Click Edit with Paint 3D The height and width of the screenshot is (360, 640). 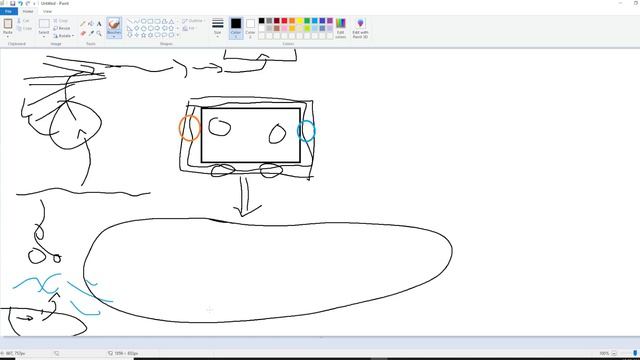360,28
